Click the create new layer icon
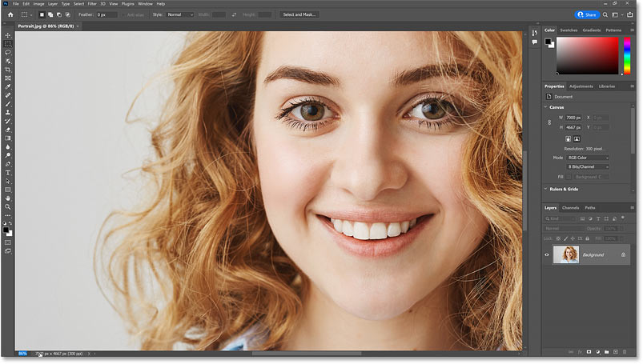The height and width of the screenshot is (364, 643). 616,352
